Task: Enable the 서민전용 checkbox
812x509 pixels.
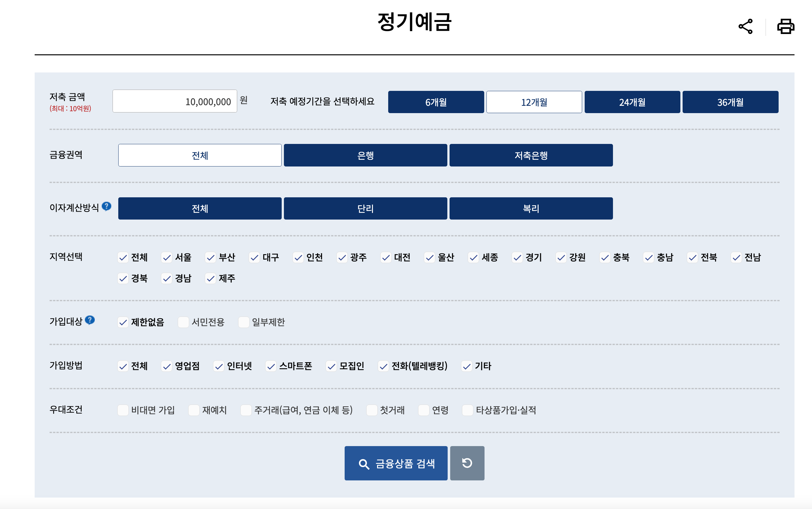Action: 183,322
